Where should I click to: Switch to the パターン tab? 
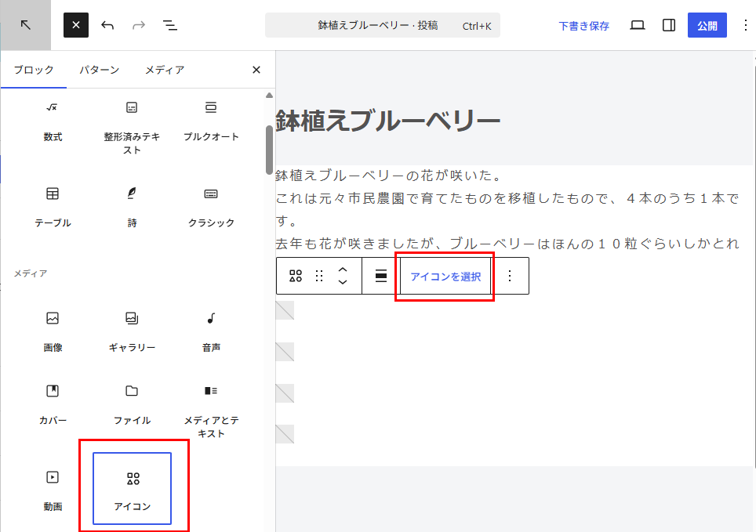coord(100,70)
